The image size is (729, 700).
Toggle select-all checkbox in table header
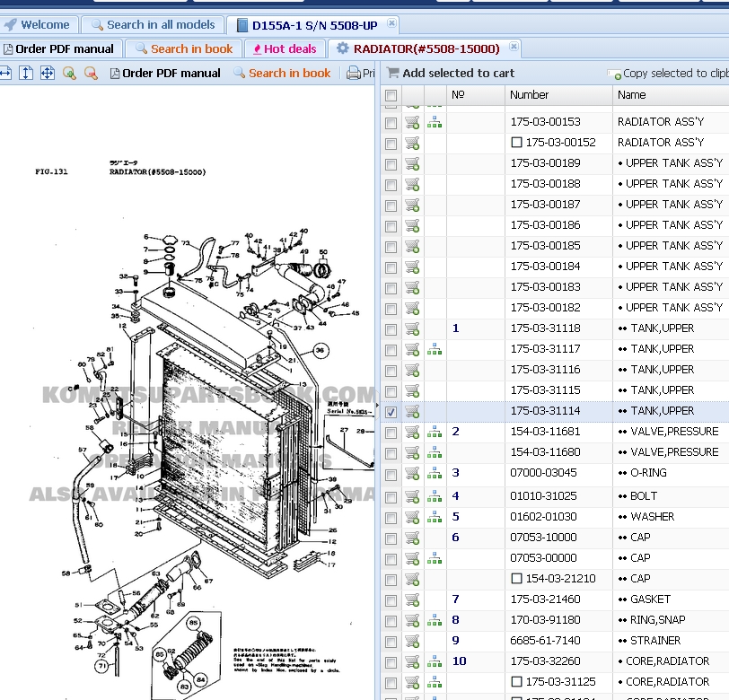click(391, 95)
